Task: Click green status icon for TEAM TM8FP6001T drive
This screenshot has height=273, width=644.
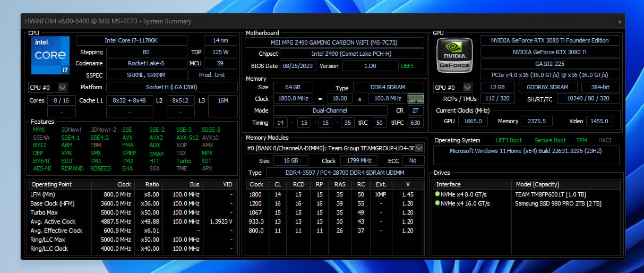Action: coord(437,194)
